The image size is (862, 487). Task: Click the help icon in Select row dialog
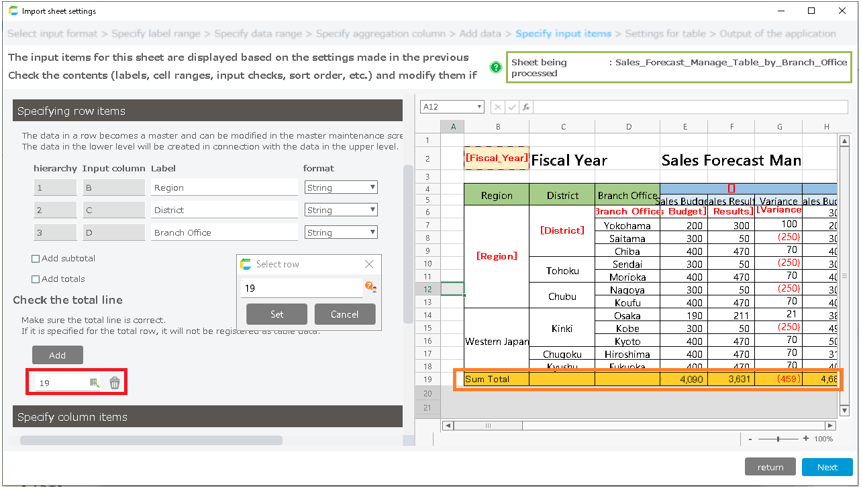(x=370, y=287)
